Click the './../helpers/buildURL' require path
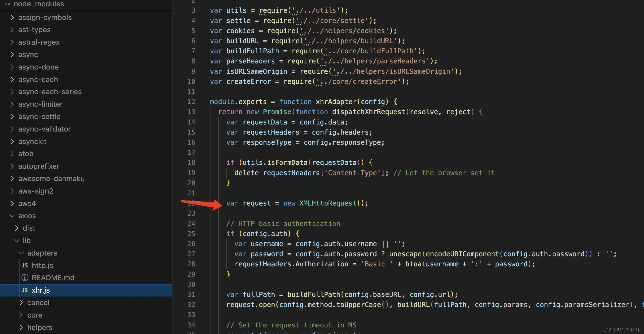This screenshot has height=334, width=644. 351,41
